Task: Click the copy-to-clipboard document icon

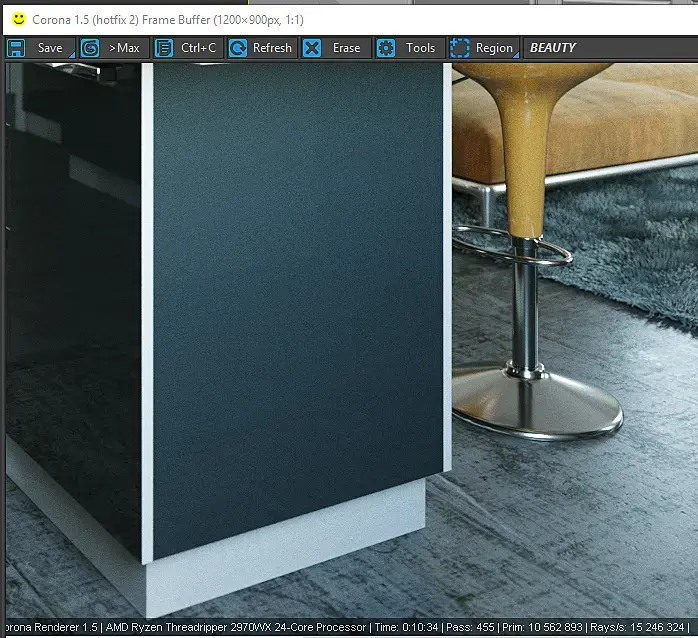Action: [164, 48]
